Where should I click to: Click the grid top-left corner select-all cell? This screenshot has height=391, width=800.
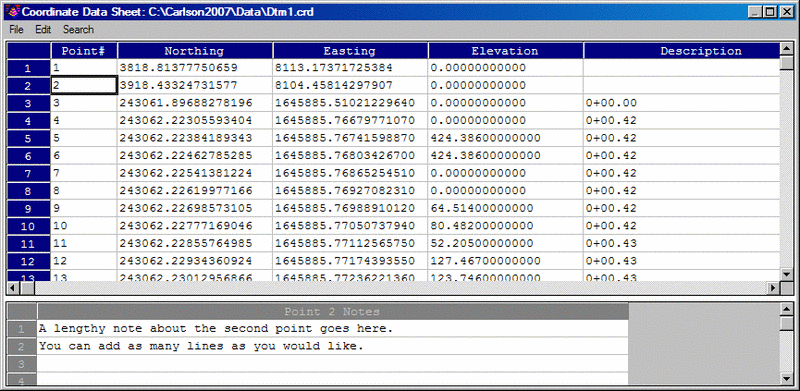28,51
